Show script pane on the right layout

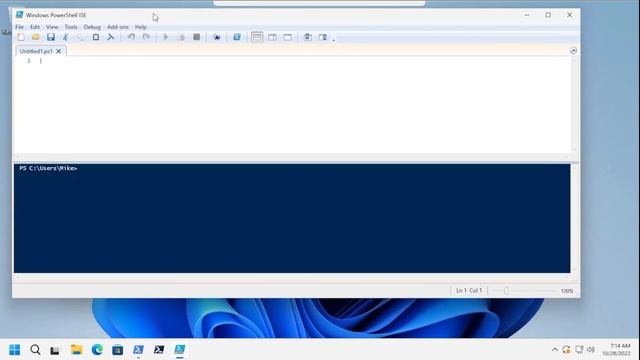[272, 37]
